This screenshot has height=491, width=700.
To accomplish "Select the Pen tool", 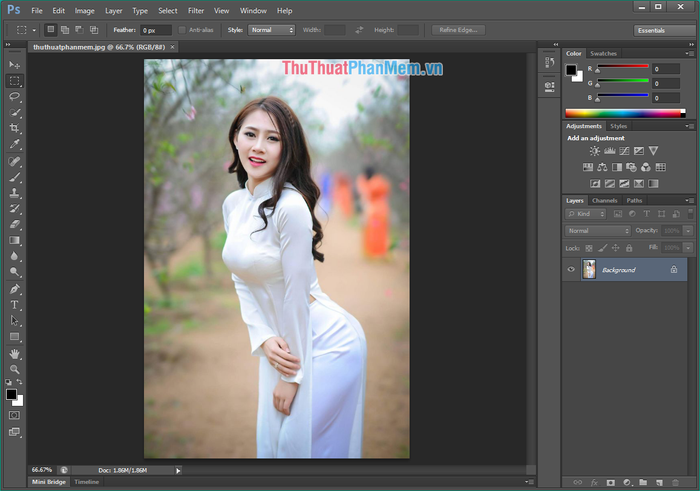I will (14, 289).
